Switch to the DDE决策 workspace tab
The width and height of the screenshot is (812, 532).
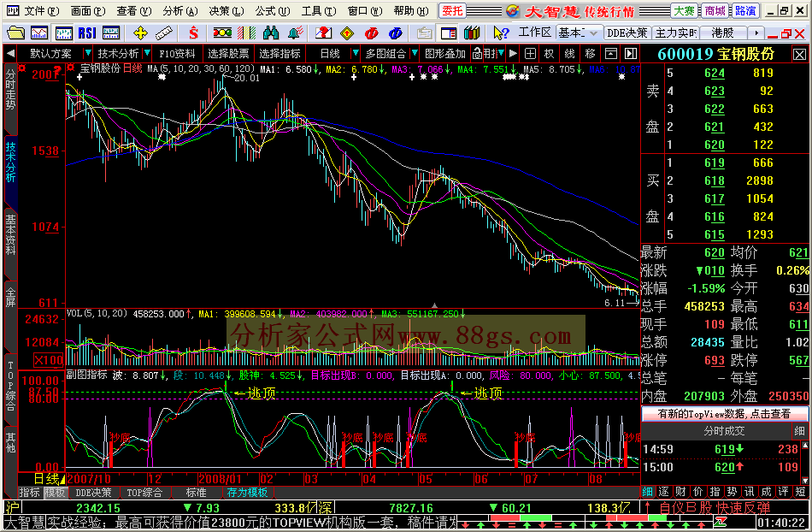pos(627,33)
